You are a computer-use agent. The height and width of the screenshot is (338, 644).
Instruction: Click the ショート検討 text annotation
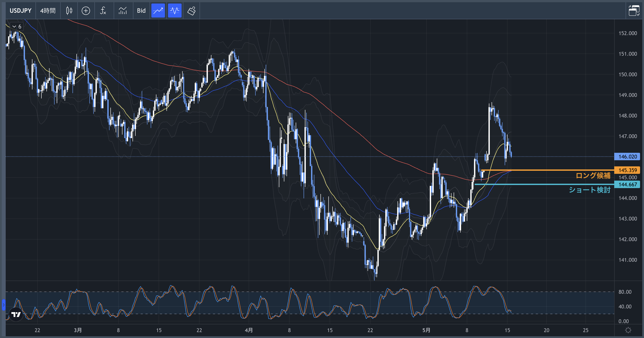click(589, 190)
